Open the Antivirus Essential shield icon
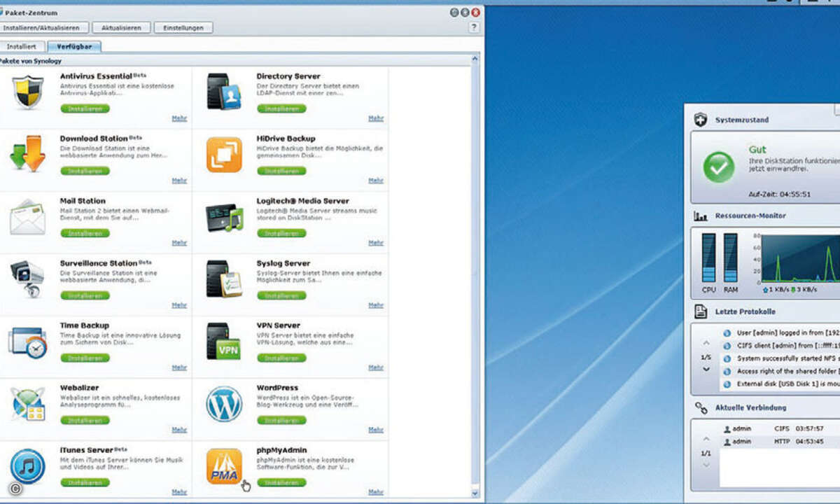 pos(28,92)
